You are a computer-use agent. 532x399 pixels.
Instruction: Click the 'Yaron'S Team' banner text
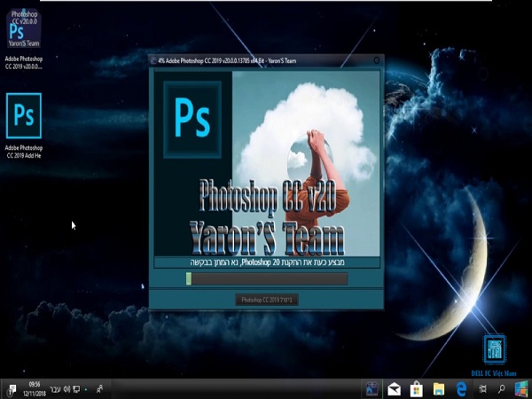pyautogui.click(x=267, y=239)
